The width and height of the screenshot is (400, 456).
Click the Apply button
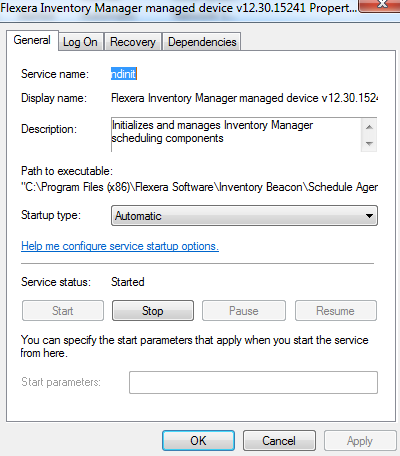click(360, 441)
